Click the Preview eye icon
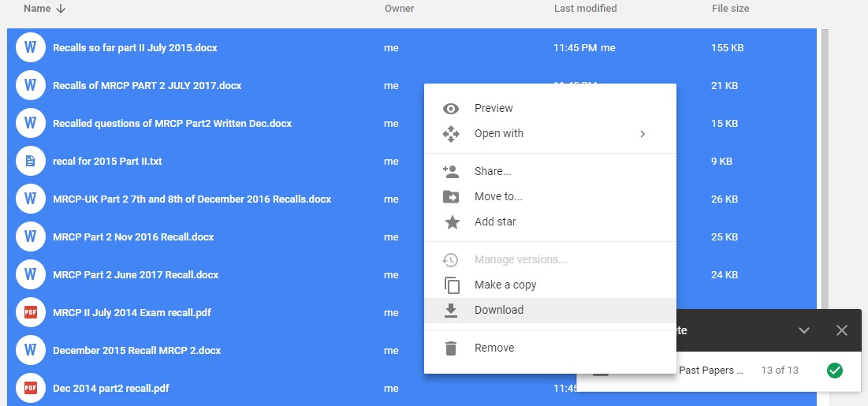This screenshot has height=406, width=868. (x=451, y=109)
